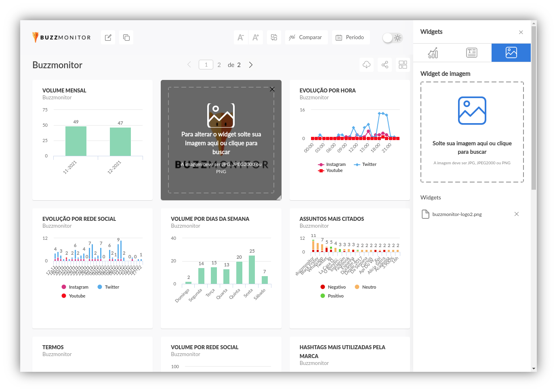The image size is (557, 392).
Task: Decrease font size with A- icon
Action: [241, 38]
